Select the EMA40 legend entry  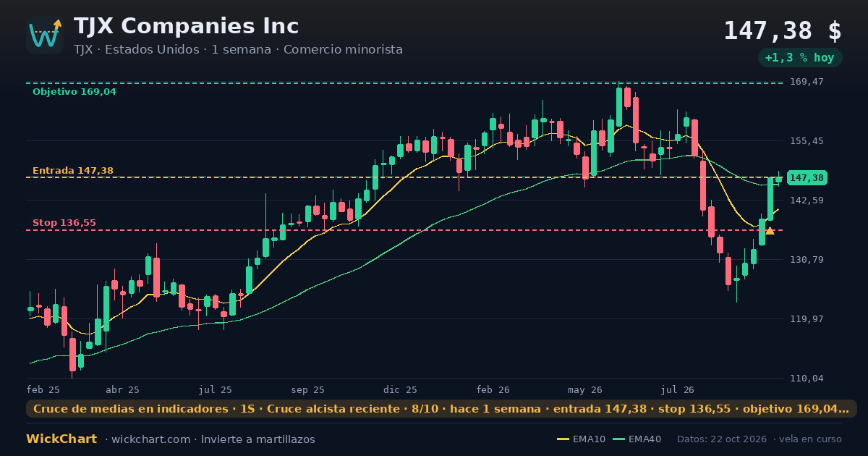[637, 439]
